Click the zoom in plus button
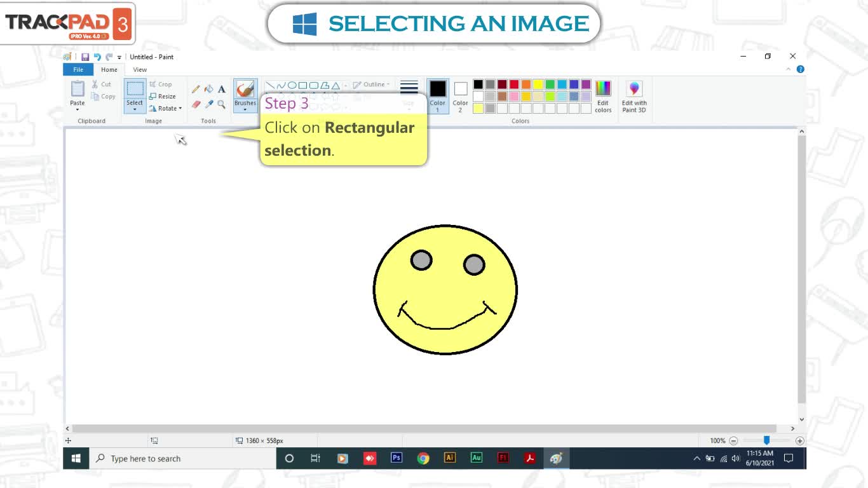Screen dimensions: 868x488 point(800,440)
